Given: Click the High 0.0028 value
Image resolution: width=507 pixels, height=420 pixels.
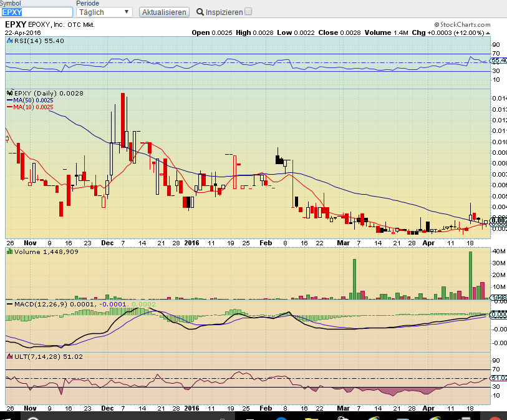Looking at the screenshot, I should coord(254,32).
